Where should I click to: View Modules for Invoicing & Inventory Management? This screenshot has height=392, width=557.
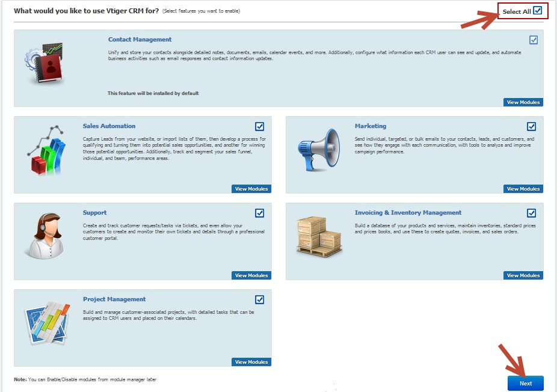523,275
